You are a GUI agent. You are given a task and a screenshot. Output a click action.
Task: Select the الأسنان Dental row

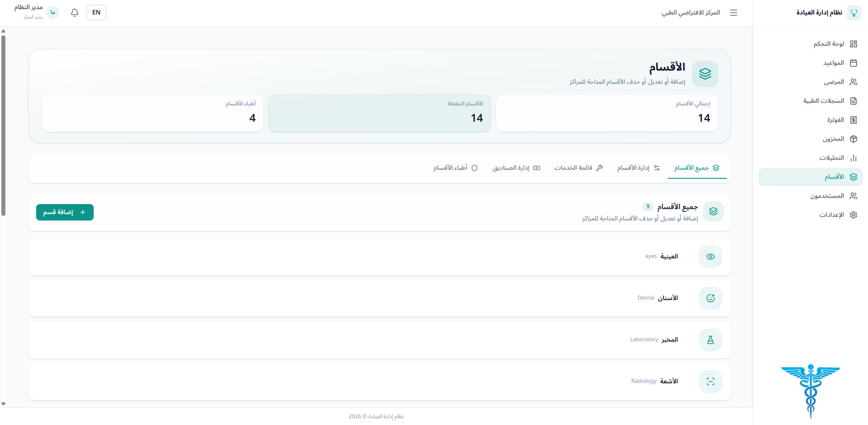click(x=379, y=298)
